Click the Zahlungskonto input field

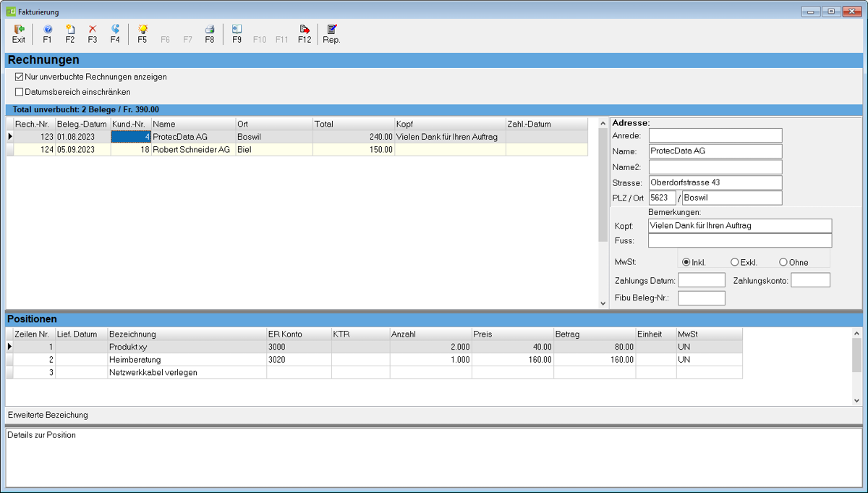pos(810,280)
